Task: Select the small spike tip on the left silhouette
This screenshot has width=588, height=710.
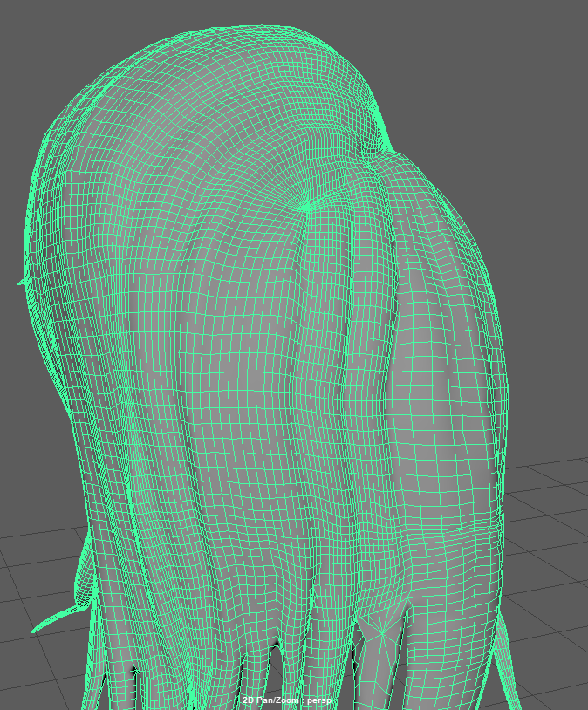Action: point(19,282)
